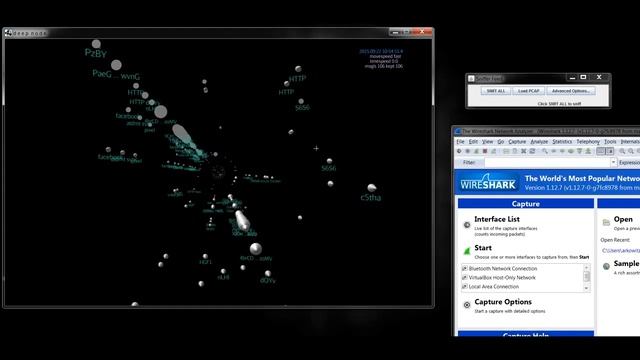Click the Open heading in Files section

[x=623, y=219]
